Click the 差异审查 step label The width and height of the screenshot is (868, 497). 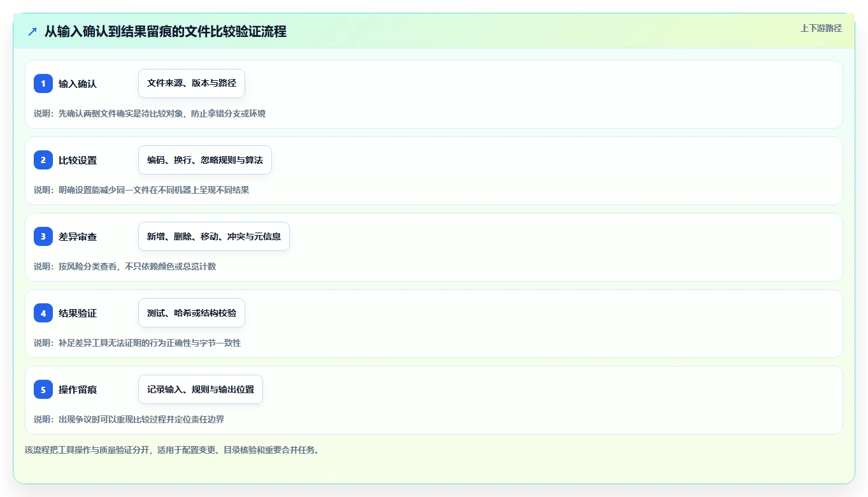[x=78, y=236]
